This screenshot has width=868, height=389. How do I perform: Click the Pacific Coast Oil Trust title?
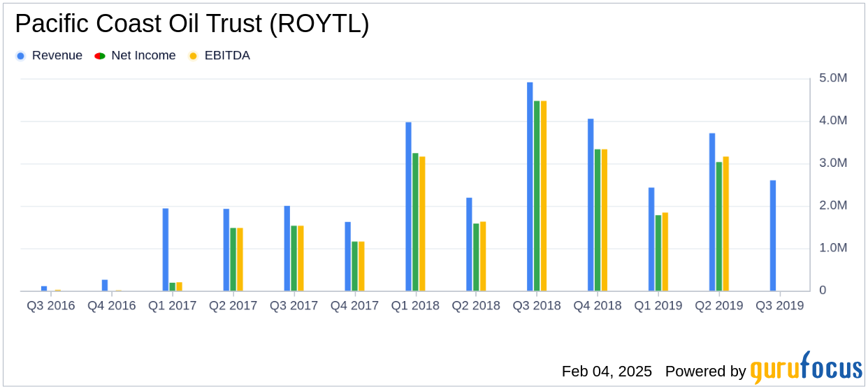click(x=192, y=24)
